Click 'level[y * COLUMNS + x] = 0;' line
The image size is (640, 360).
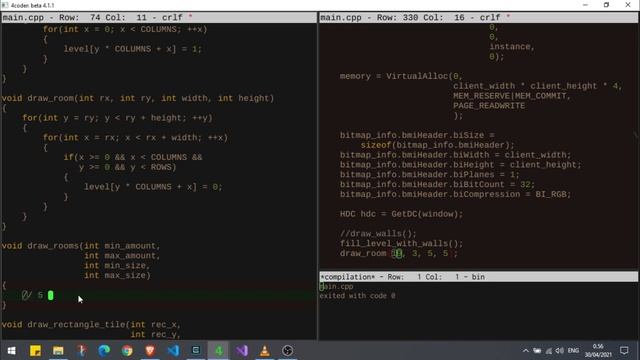click(x=153, y=187)
